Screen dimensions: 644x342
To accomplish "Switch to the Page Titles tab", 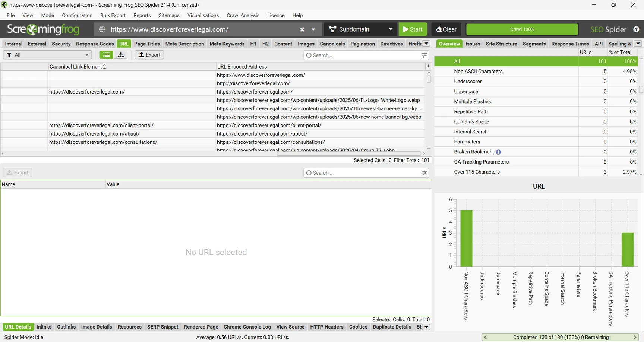I will (x=147, y=44).
